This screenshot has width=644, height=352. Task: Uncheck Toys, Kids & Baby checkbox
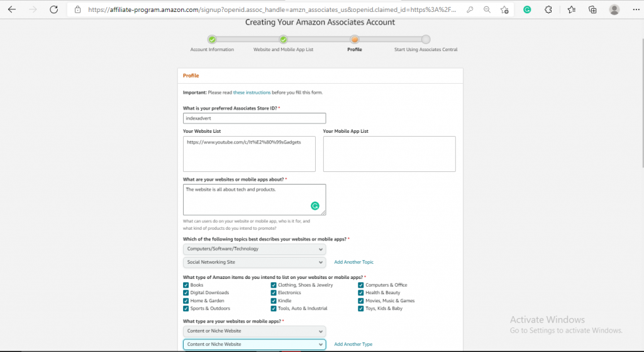(x=360, y=309)
